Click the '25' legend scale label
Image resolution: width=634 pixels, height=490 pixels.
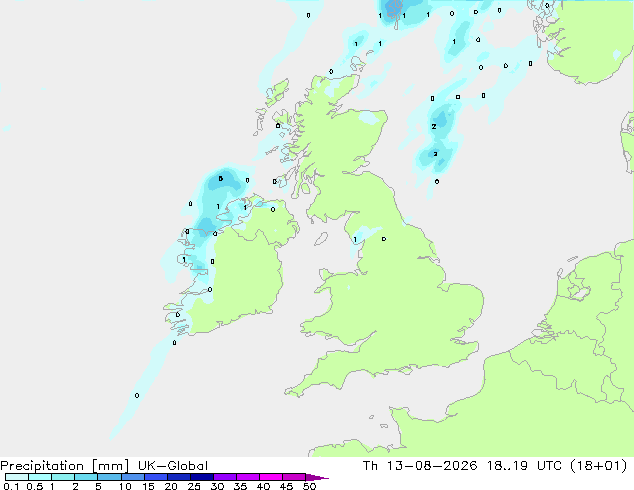[x=194, y=486]
